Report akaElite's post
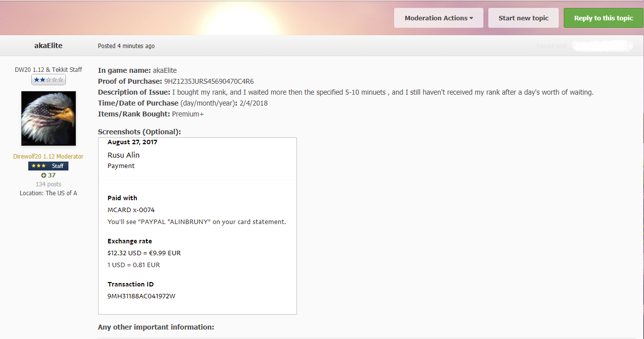644x339 pixels. tap(551, 46)
